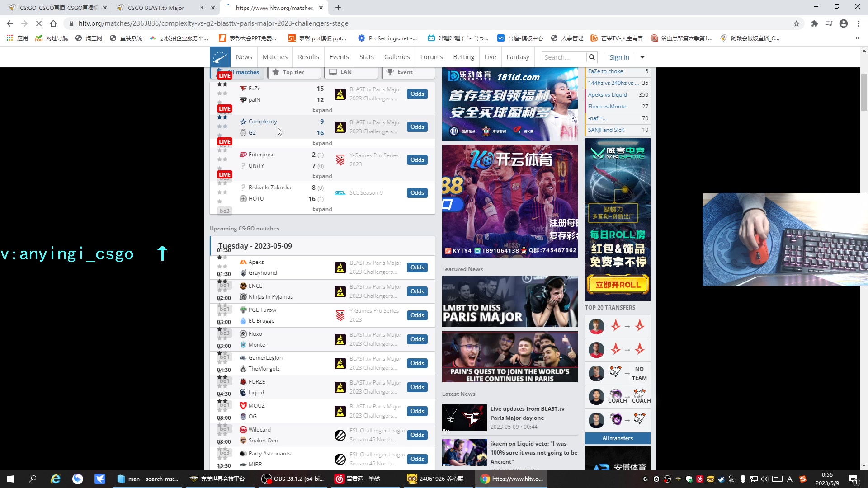Click Odds button for Fluxo vs Monte match
Image resolution: width=868 pixels, height=488 pixels.
click(417, 339)
